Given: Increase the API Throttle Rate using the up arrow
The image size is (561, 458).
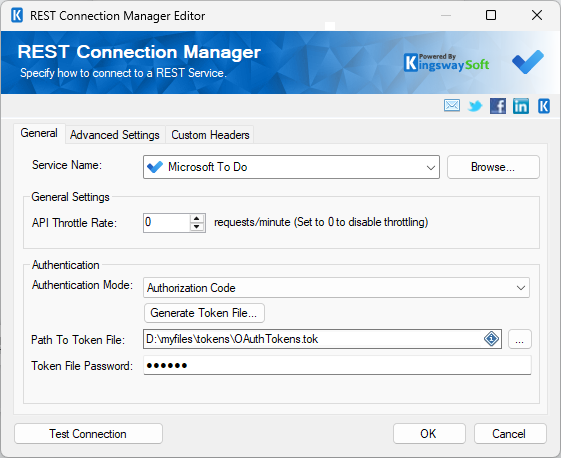Looking at the screenshot, I should [x=197, y=219].
